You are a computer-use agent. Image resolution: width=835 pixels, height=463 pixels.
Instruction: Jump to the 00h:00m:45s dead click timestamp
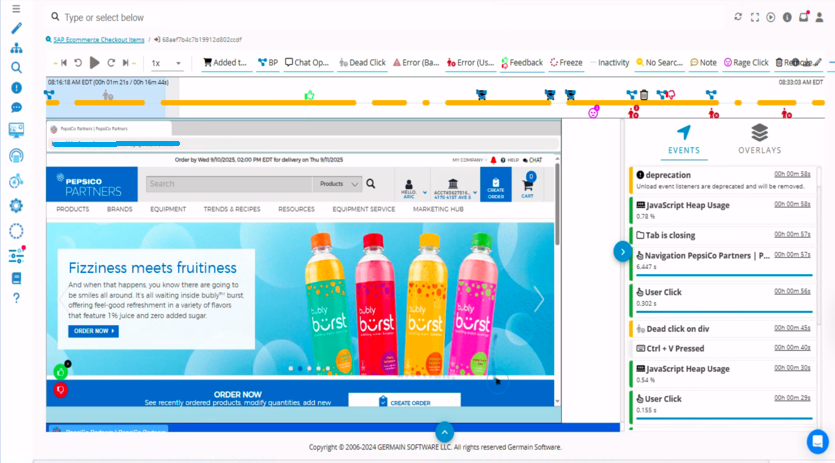792,328
